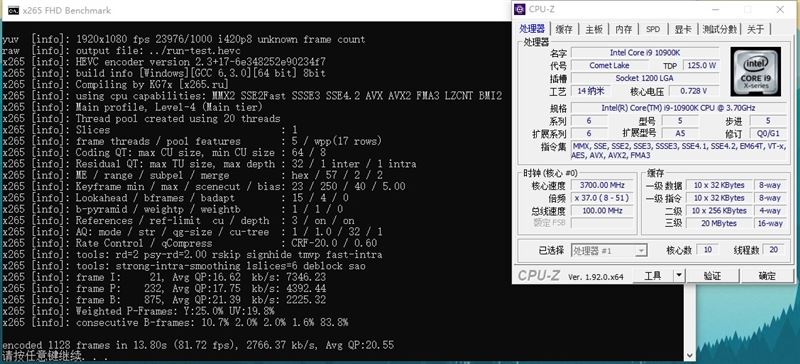
Task: Click the x265 FHD Benchmark console icon
Action: (x=13, y=10)
